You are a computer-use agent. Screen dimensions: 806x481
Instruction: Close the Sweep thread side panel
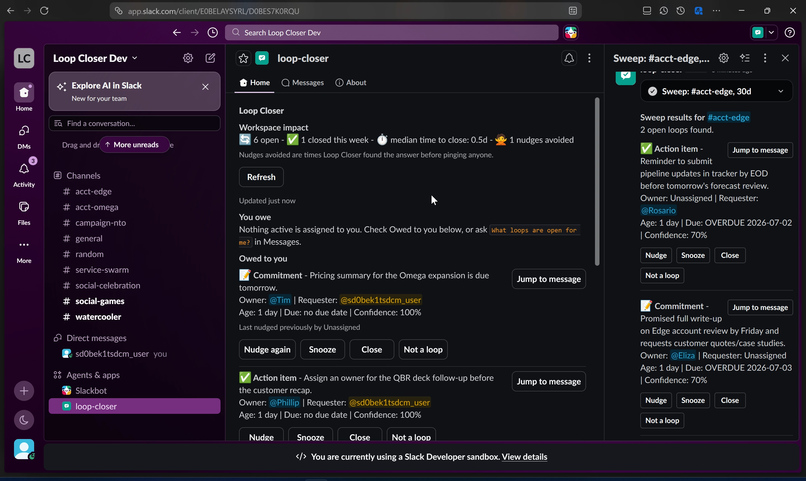(785, 58)
